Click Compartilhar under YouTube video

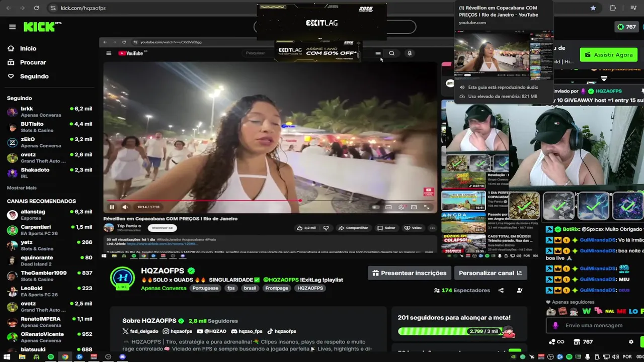click(353, 228)
